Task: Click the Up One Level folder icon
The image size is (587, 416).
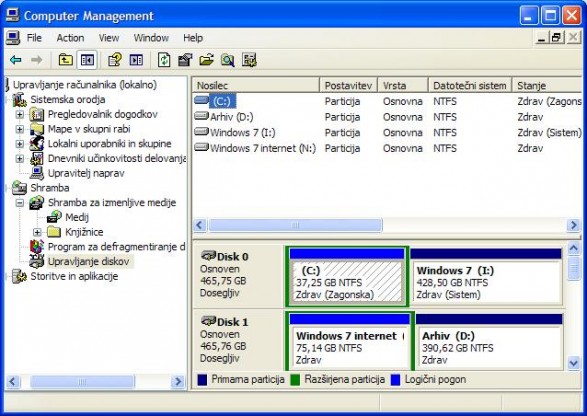Action: [x=66, y=60]
